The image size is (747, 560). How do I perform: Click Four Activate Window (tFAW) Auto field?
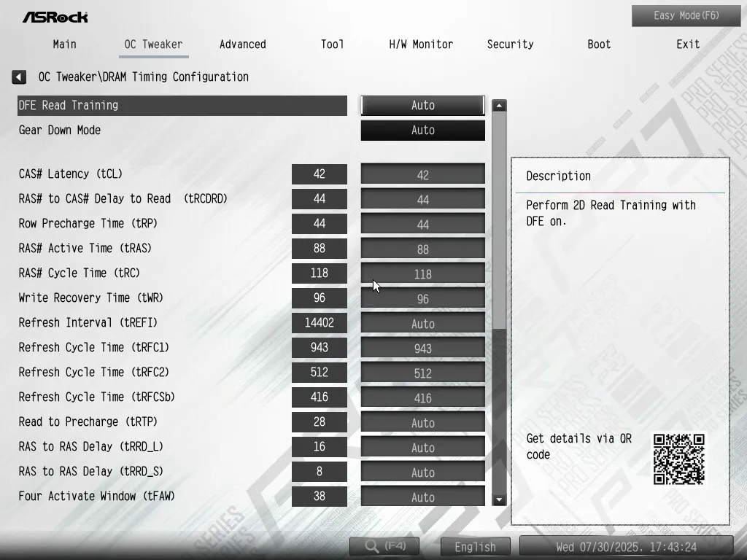(x=423, y=496)
